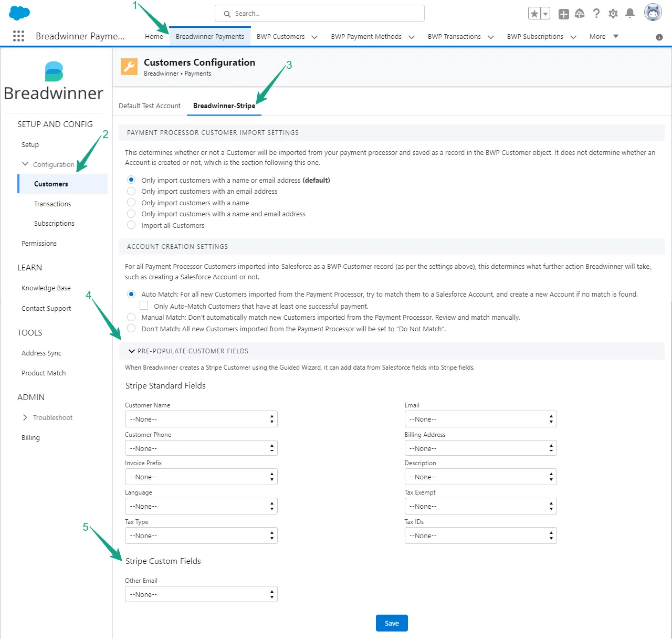This screenshot has height=640, width=672.
Task: Open Subscriptions configuration in sidebar
Action: [x=54, y=223]
